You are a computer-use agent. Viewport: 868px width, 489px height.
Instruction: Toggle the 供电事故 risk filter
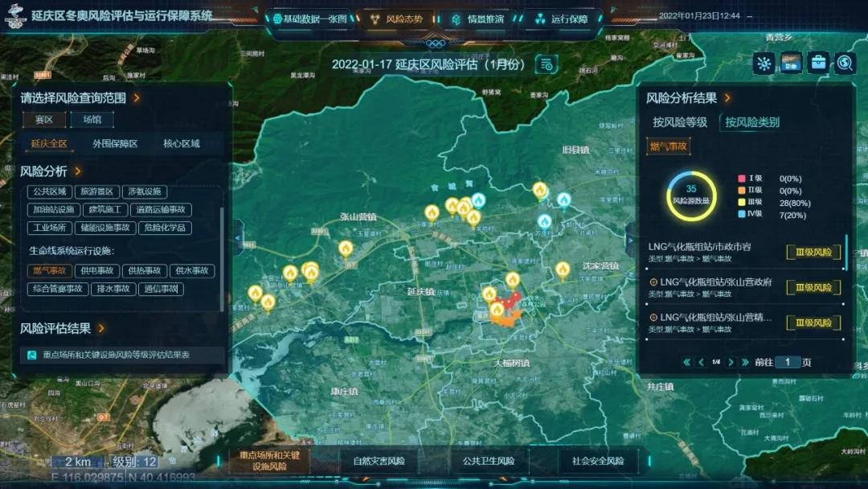[96, 271]
